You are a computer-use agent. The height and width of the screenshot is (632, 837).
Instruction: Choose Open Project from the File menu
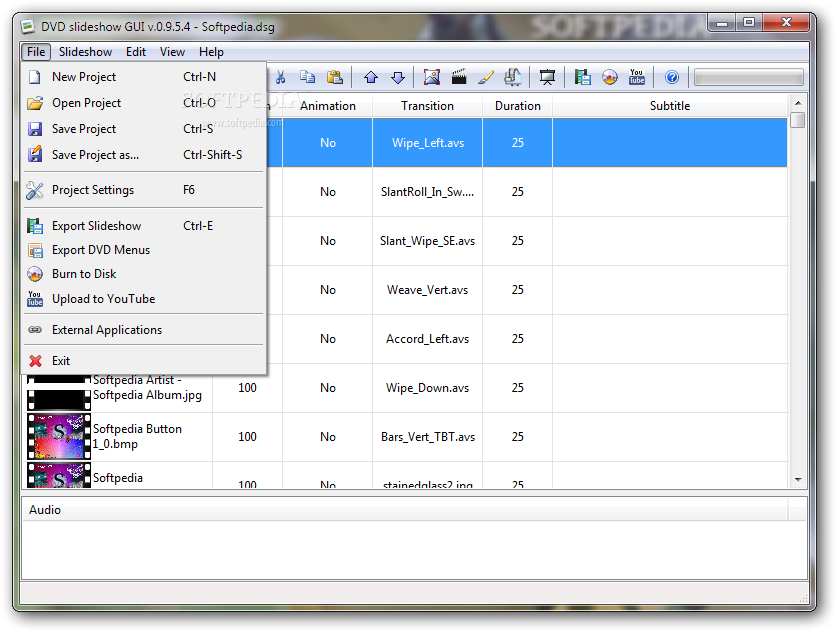tap(144, 103)
